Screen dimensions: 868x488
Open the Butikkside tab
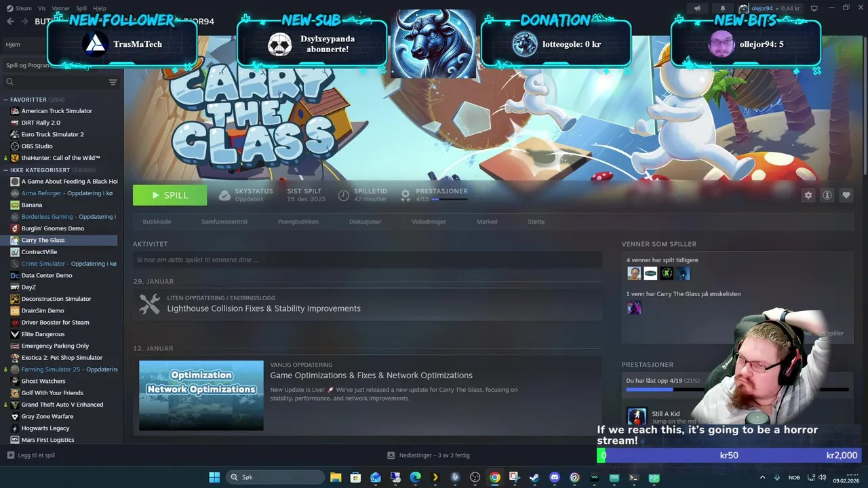pos(157,222)
